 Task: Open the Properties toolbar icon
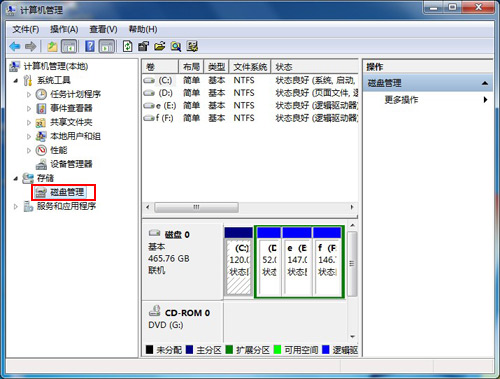[143, 46]
